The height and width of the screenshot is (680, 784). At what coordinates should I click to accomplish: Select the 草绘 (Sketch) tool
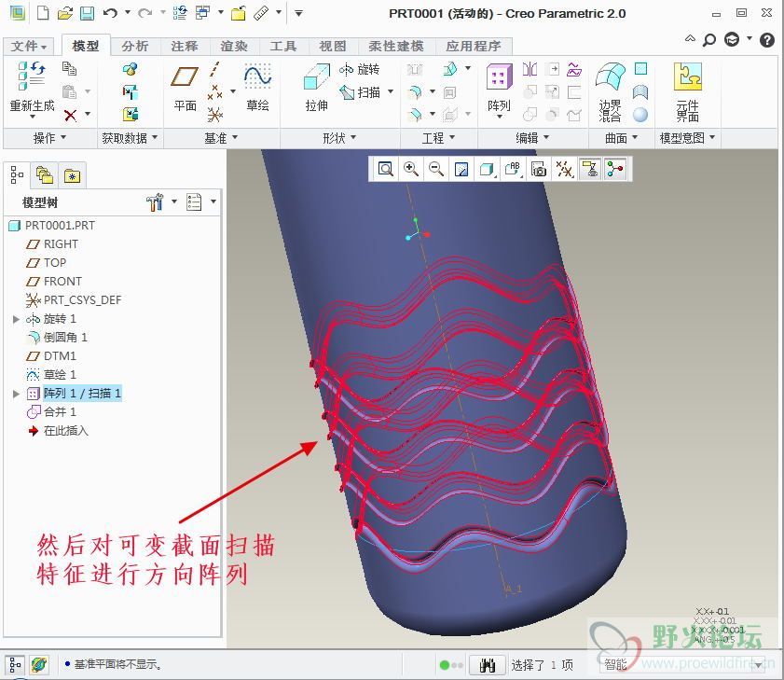[x=257, y=87]
